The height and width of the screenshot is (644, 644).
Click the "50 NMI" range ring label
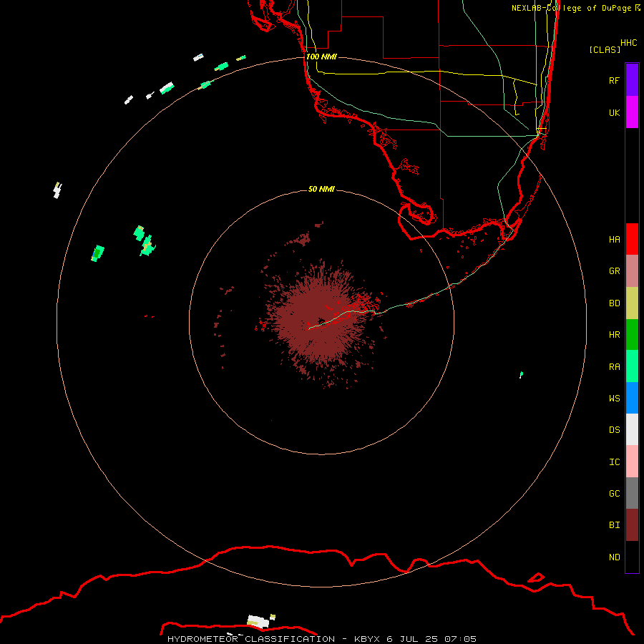point(321,189)
